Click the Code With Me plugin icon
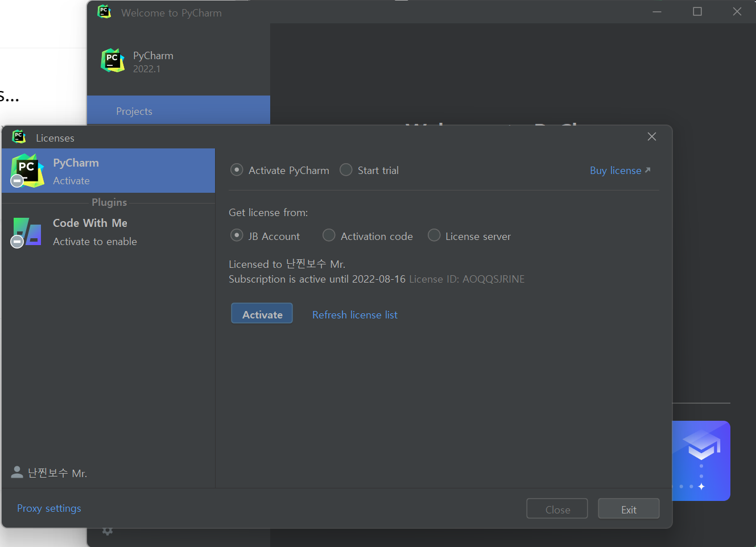Image resolution: width=756 pixels, height=547 pixels. coord(27,232)
